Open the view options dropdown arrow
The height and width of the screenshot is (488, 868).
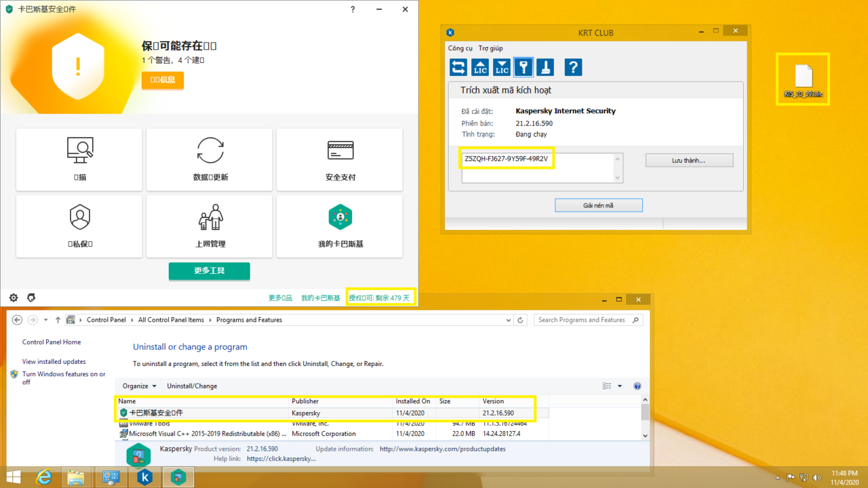620,386
